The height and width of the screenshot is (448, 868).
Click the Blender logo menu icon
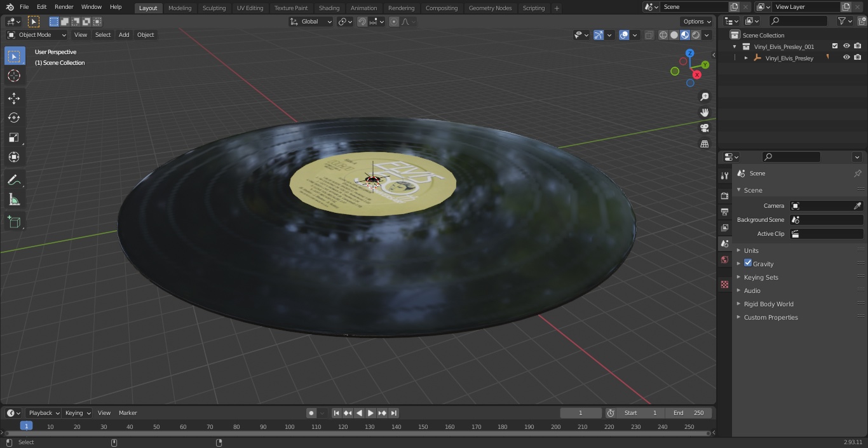[x=10, y=7]
